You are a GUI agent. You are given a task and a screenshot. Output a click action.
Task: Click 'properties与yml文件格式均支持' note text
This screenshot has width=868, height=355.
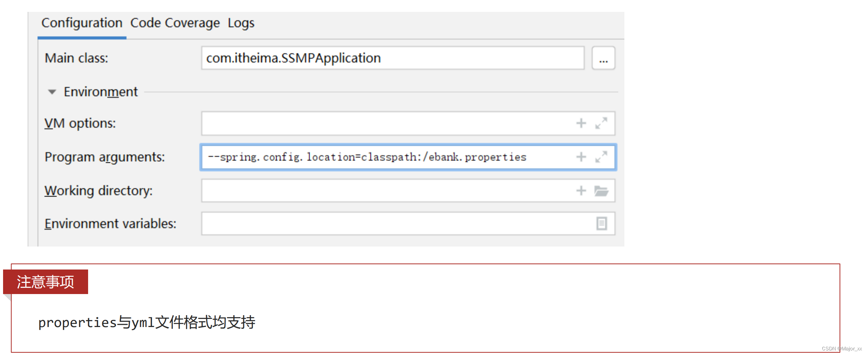(147, 322)
